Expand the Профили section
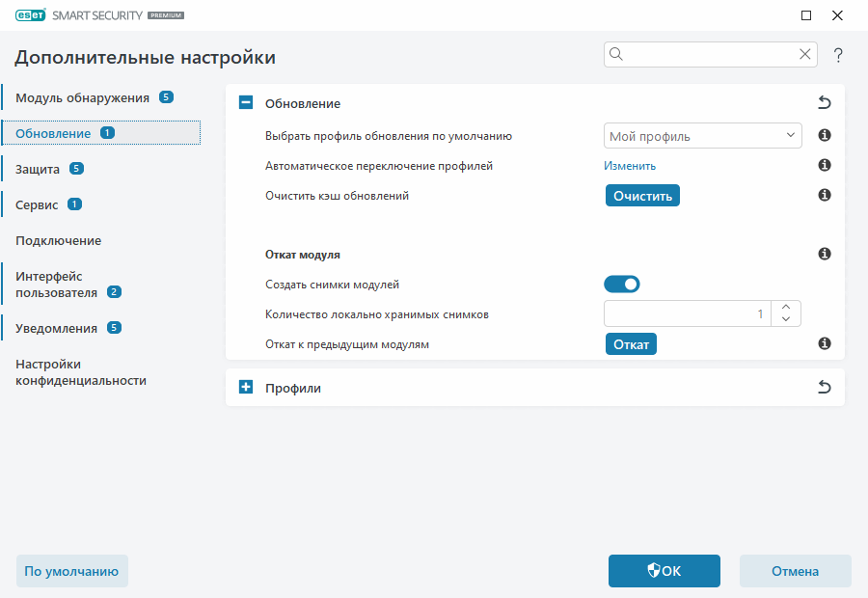This screenshot has width=868, height=598. pyautogui.click(x=245, y=387)
